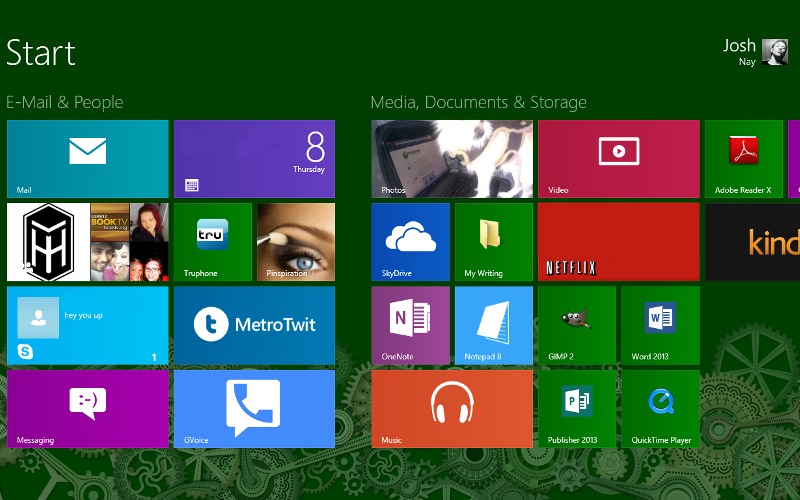Open the SkyDrive tile

[x=411, y=242]
